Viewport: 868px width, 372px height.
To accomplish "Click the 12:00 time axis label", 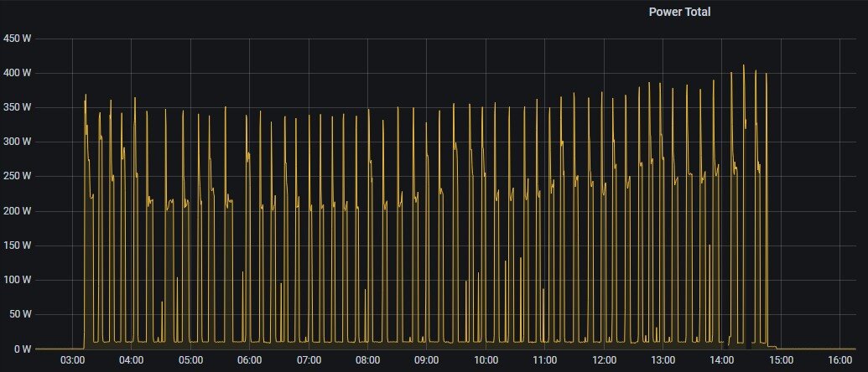I will click(604, 360).
